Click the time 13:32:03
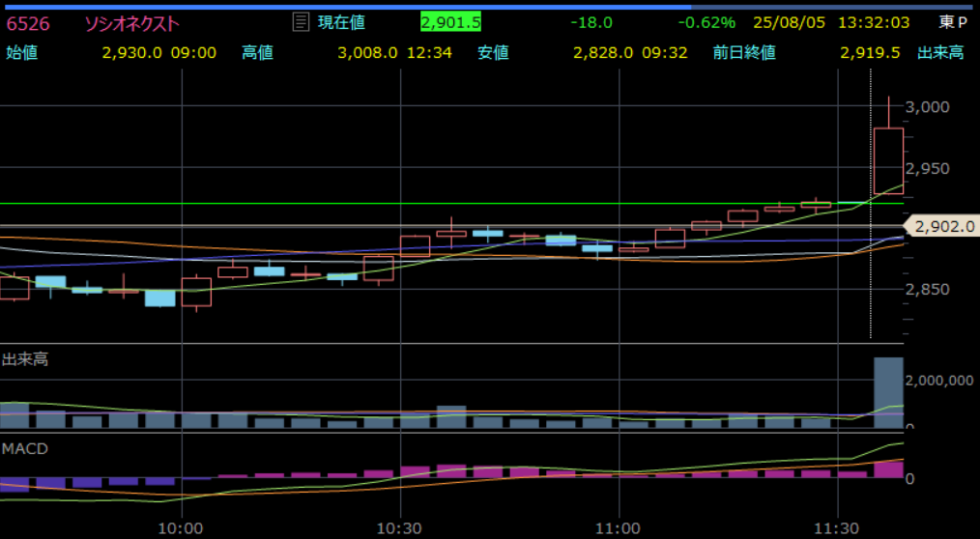980x539 pixels. (874, 23)
